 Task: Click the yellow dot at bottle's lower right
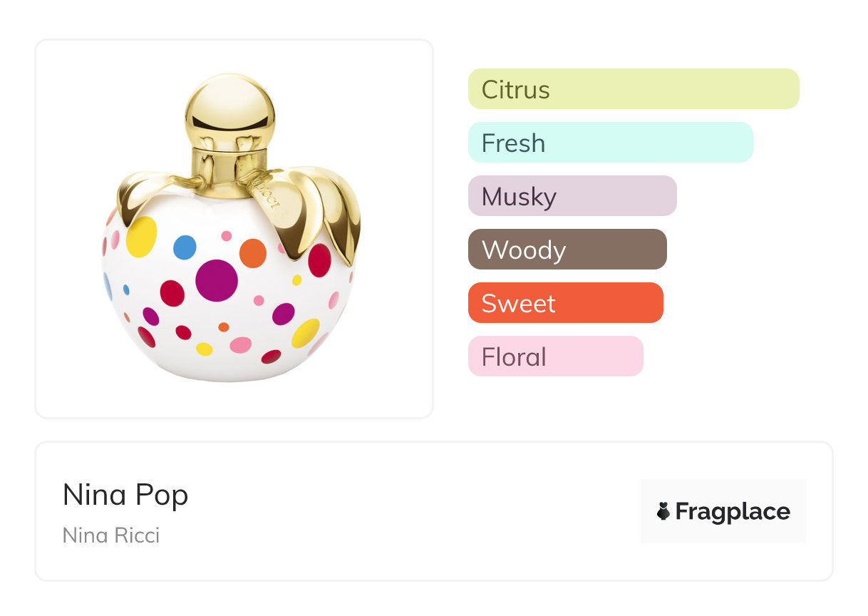coord(306,333)
